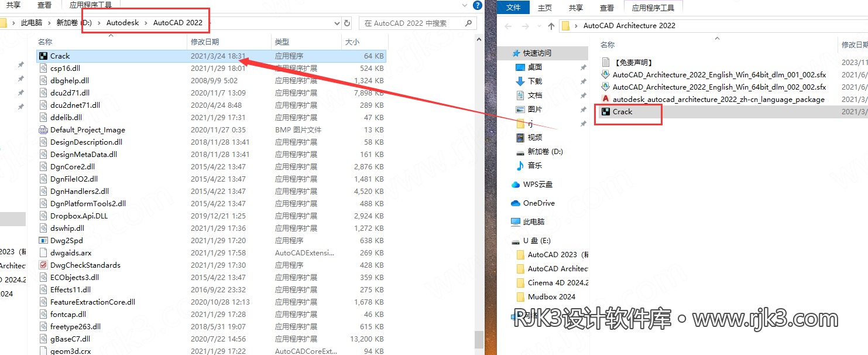The image size is (868, 355).
Task: Click the Crack application icon in AutoCAD 2022 folder
Action: click(x=43, y=56)
